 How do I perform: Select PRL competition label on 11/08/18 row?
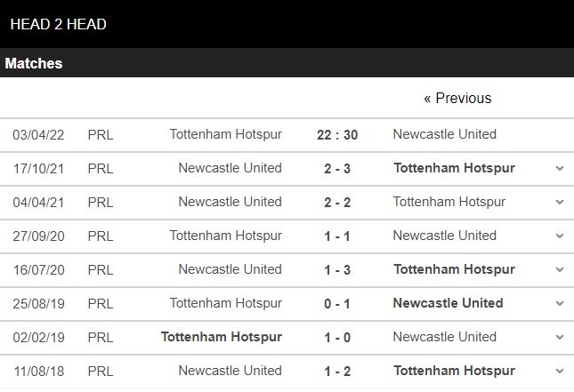click(x=101, y=372)
